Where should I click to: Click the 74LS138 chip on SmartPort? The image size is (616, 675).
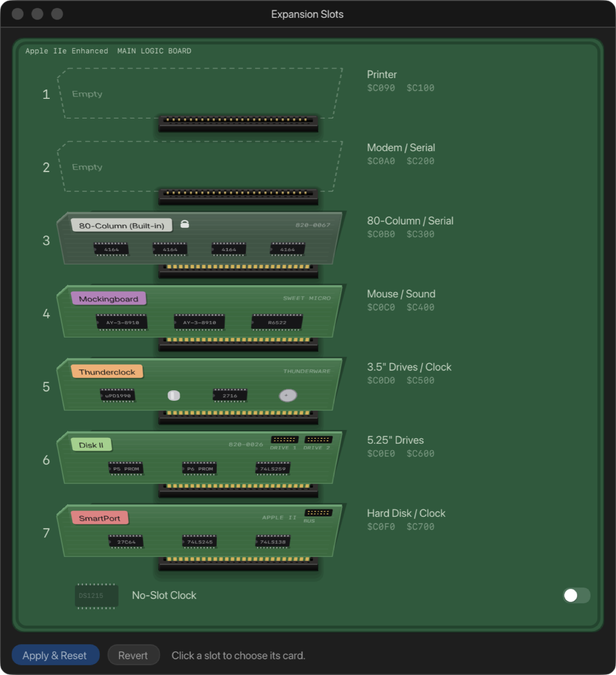click(x=273, y=542)
